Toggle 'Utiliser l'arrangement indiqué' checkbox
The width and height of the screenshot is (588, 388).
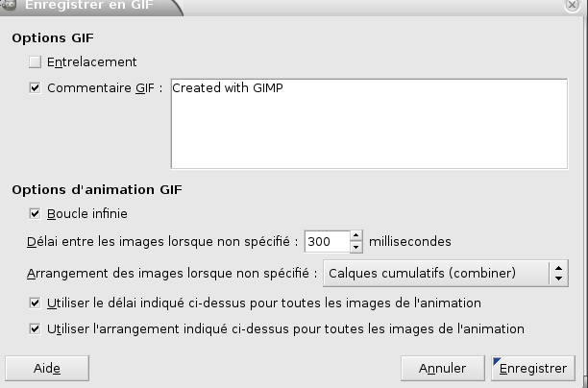[x=36, y=328]
